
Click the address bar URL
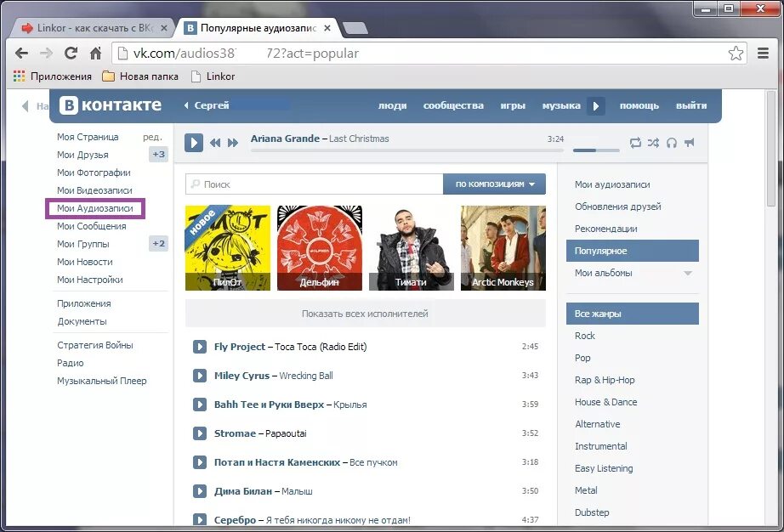point(246,53)
